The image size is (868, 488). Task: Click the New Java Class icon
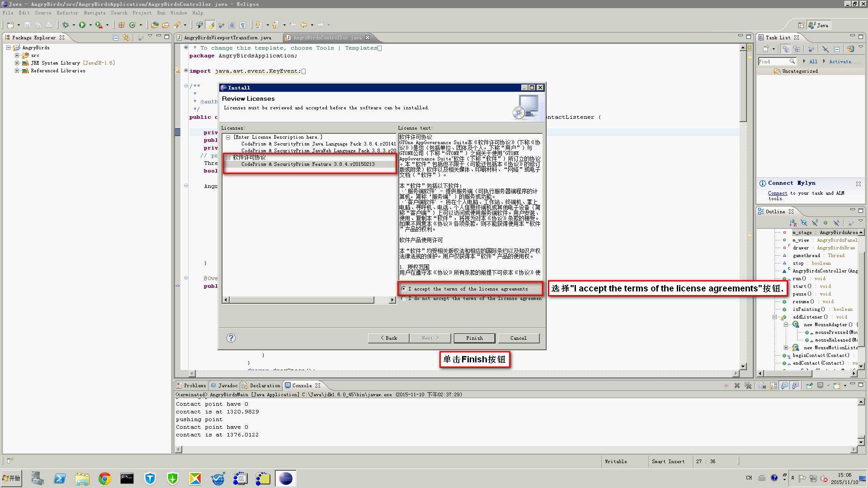click(x=132, y=25)
